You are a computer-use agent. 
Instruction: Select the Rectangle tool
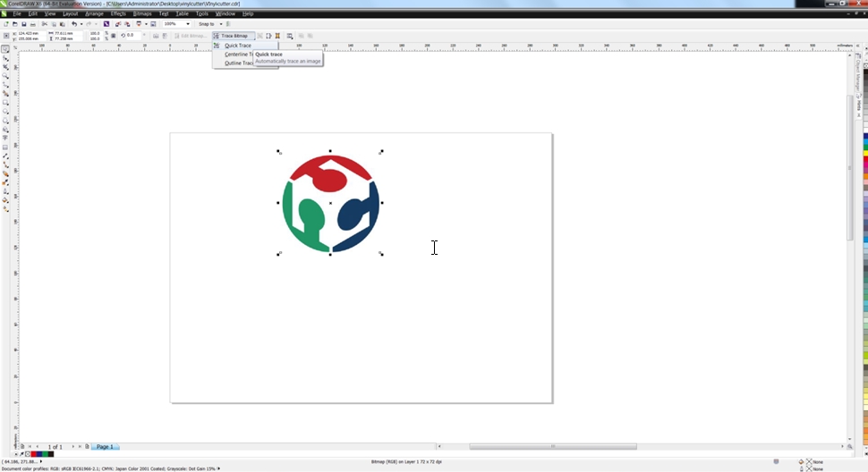point(5,102)
